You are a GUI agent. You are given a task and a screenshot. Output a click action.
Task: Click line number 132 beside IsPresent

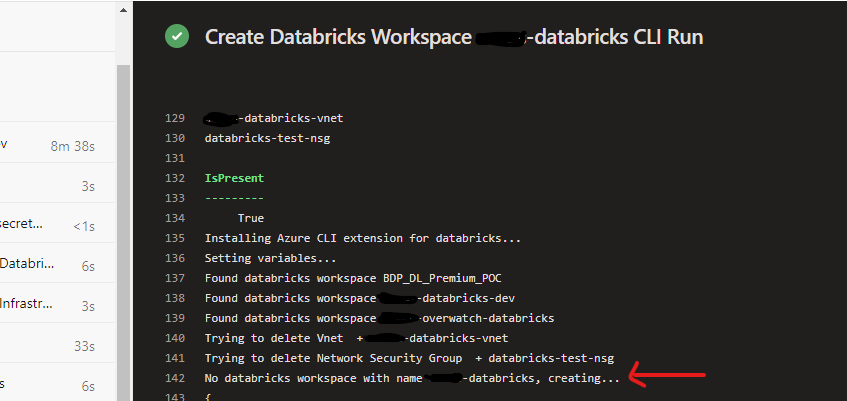click(x=175, y=178)
